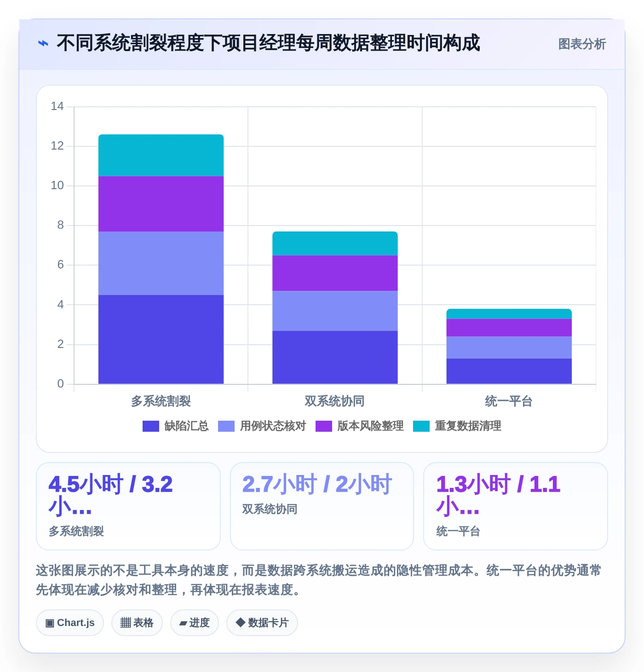Click the 多系统割裂 x-axis label
Image resolution: width=644 pixels, height=672 pixels.
click(x=161, y=401)
